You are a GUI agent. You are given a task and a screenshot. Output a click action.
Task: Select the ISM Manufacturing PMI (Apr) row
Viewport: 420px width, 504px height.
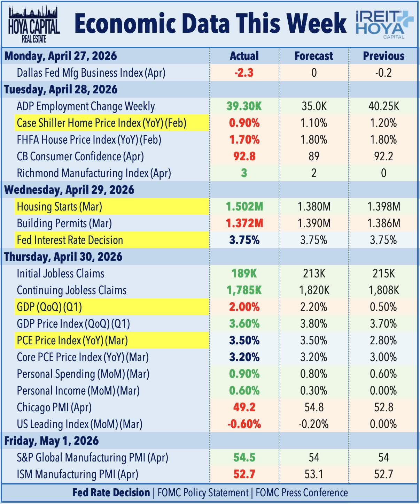(x=210, y=474)
